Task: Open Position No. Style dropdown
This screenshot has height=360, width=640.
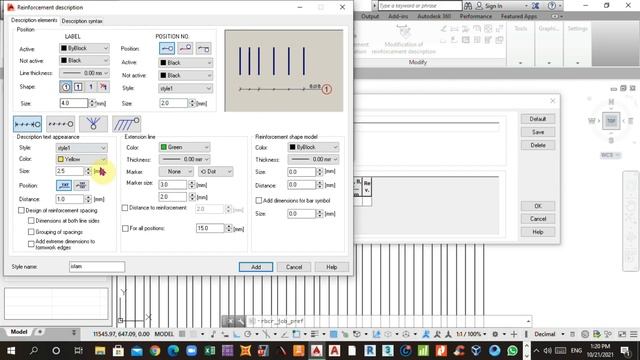Action: (x=186, y=88)
